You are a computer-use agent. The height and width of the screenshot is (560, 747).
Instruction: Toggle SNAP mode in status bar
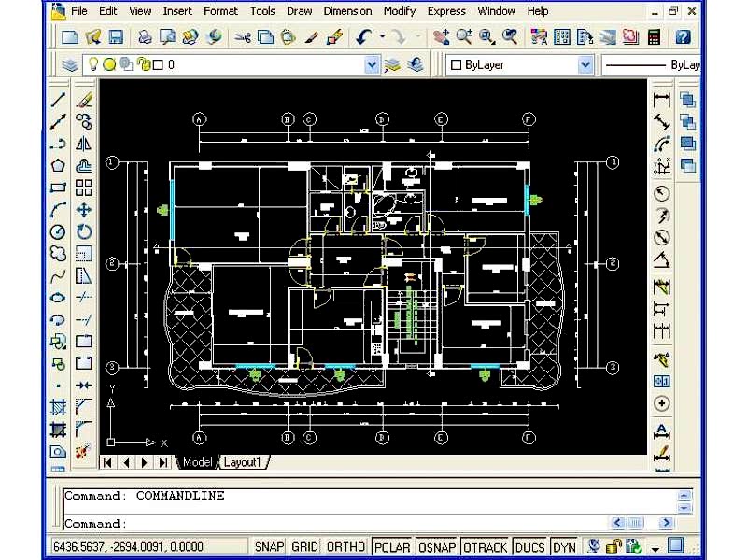270,547
